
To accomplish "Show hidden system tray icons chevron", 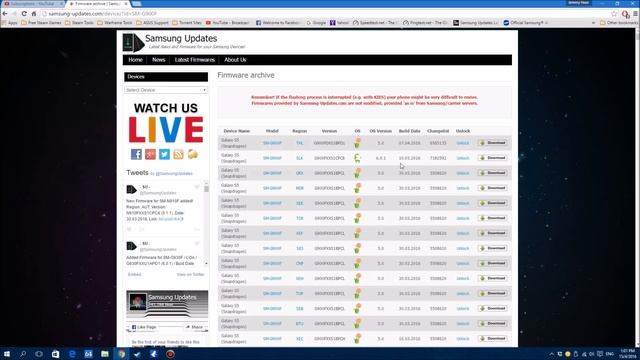I will (551, 354).
